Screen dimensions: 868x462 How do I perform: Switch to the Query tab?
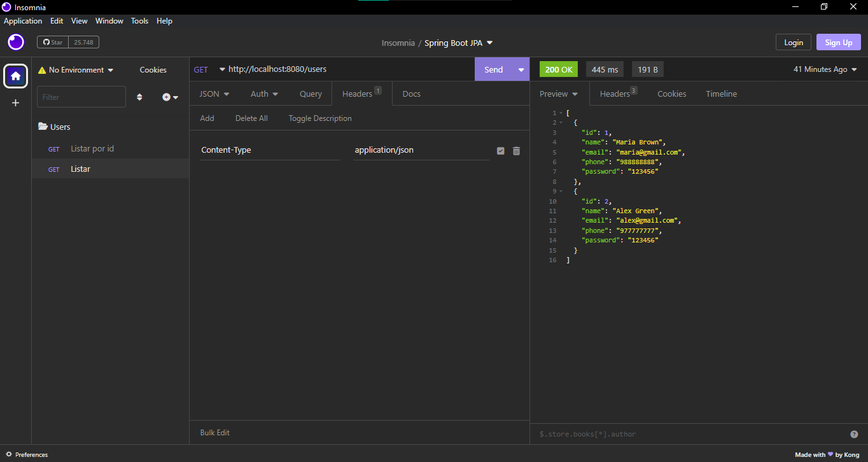pos(311,94)
